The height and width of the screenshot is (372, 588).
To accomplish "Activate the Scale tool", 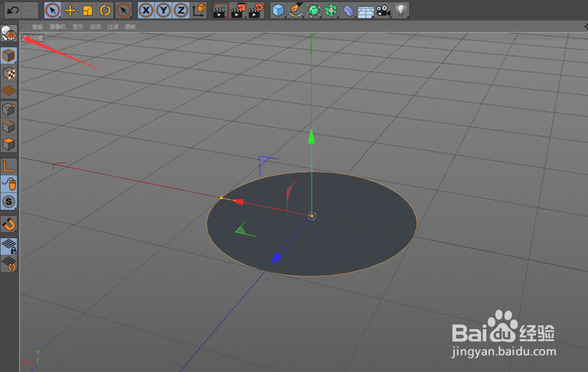I will click(x=88, y=10).
